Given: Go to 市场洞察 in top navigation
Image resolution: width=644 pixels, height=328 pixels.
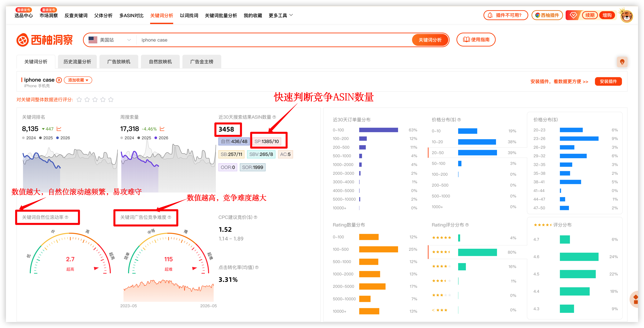Looking at the screenshot, I should coord(49,15).
